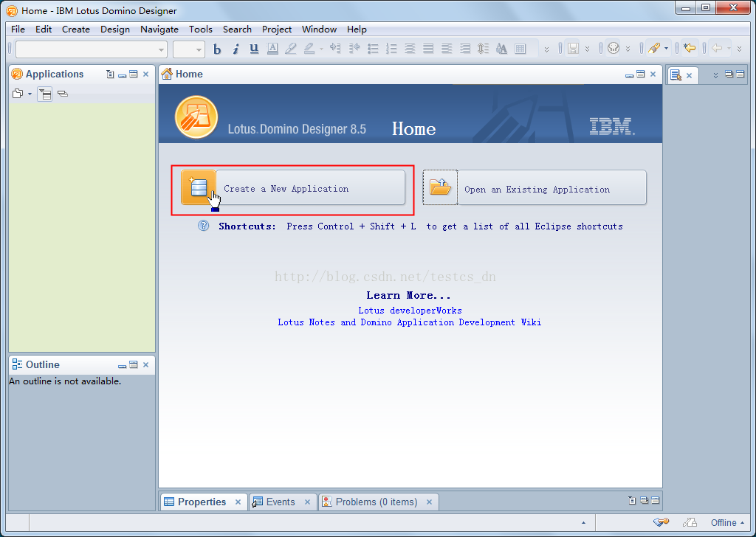
Task: Select the Home editor tab
Action: [182, 75]
